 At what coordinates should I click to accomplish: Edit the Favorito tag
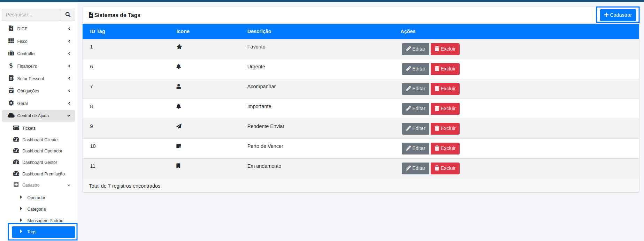pos(415,49)
